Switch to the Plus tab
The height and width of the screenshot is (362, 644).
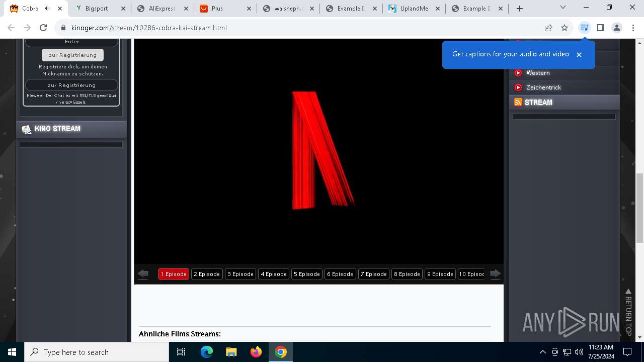[217, 9]
